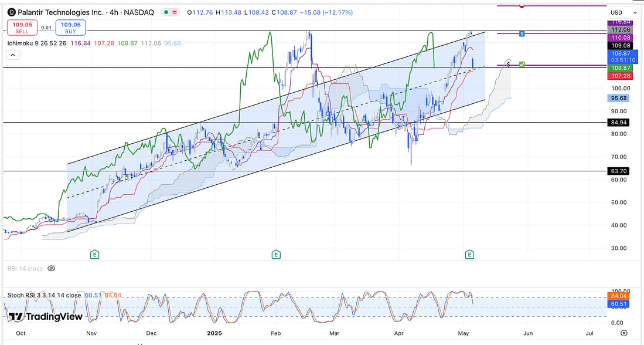Click the Open value O112.76
The height and width of the screenshot is (345, 644).
click(x=200, y=12)
